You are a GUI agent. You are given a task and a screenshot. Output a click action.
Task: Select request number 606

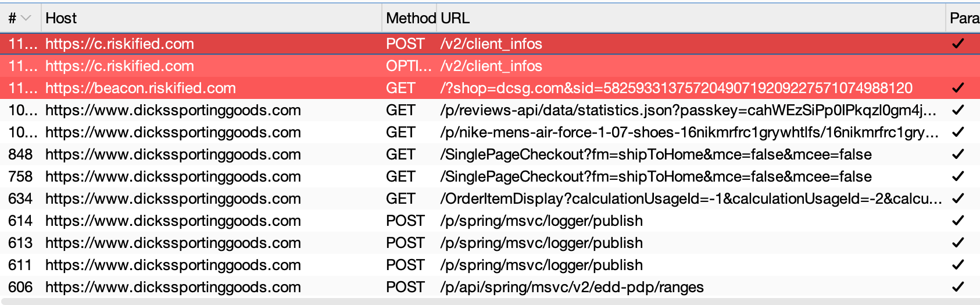[20, 287]
